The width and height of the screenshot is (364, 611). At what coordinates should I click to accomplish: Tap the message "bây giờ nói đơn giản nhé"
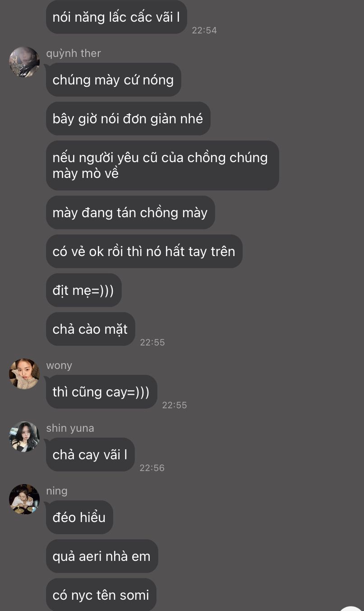pyautogui.click(x=128, y=118)
